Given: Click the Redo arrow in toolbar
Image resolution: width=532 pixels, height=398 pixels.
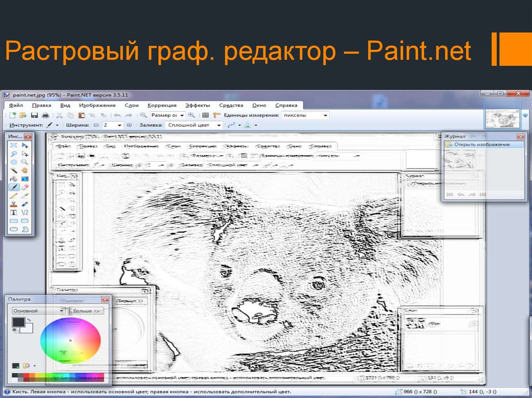Looking at the screenshot, I should click(128, 115).
